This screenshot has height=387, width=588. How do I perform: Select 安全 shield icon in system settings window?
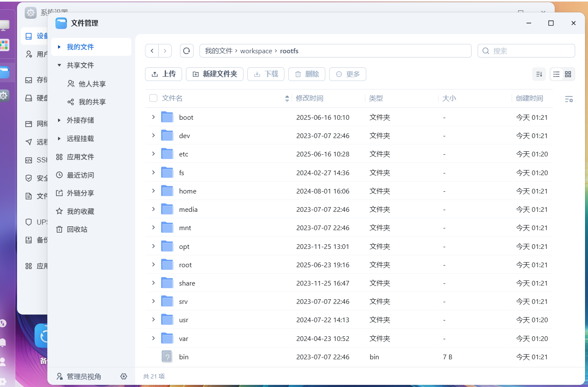(x=29, y=178)
